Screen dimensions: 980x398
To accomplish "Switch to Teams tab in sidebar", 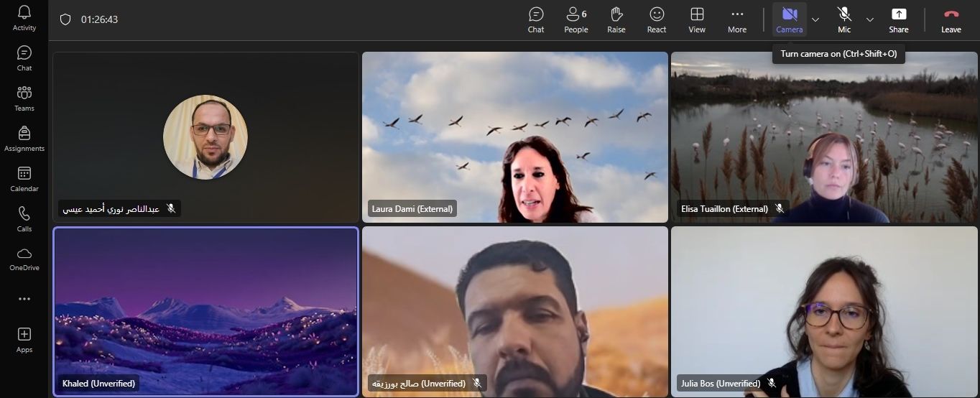I will 24,98.
